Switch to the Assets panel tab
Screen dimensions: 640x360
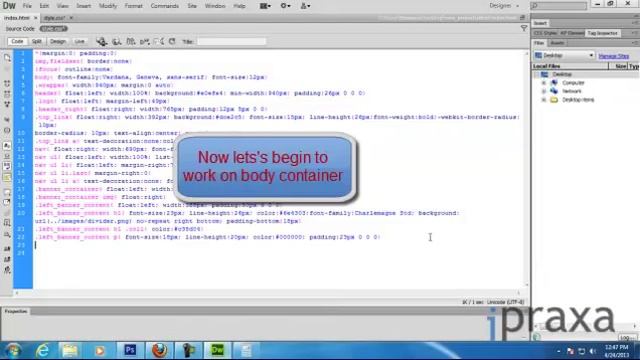point(557,43)
